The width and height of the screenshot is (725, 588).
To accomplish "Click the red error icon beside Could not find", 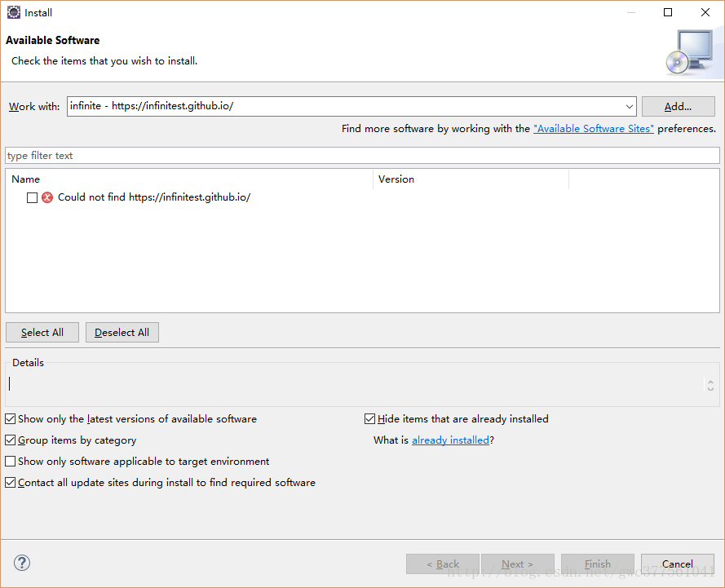I will [47, 197].
